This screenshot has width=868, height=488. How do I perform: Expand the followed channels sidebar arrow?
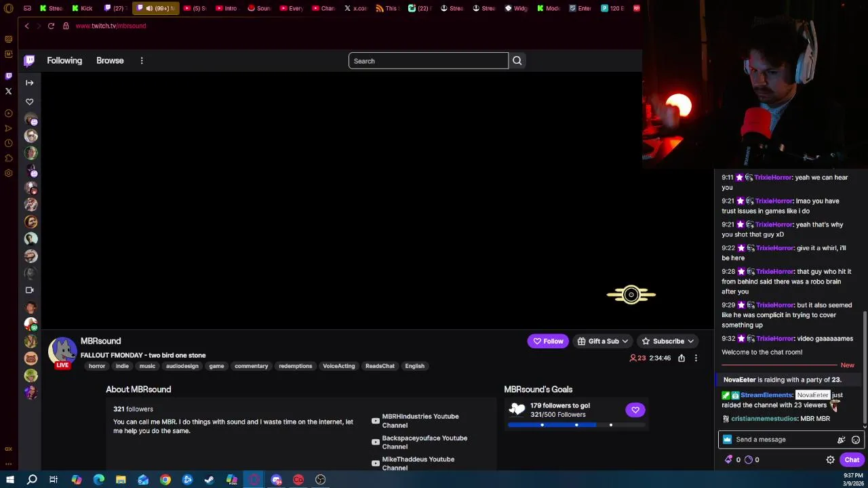[30, 83]
